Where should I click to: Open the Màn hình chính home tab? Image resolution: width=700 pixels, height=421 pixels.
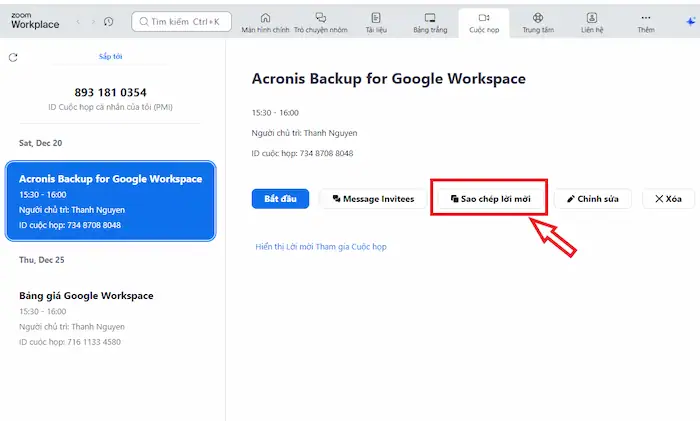click(x=265, y=22)
